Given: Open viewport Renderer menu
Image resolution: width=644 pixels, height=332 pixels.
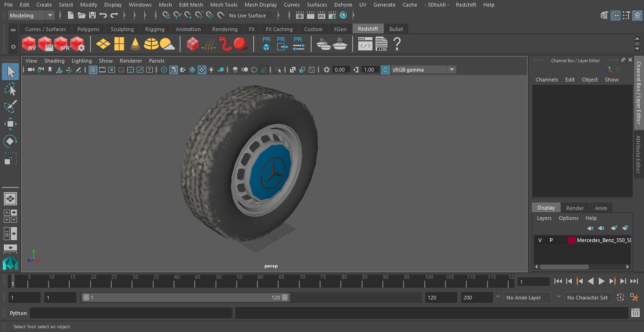Looking at the screenshot, I should click(131, 61).
